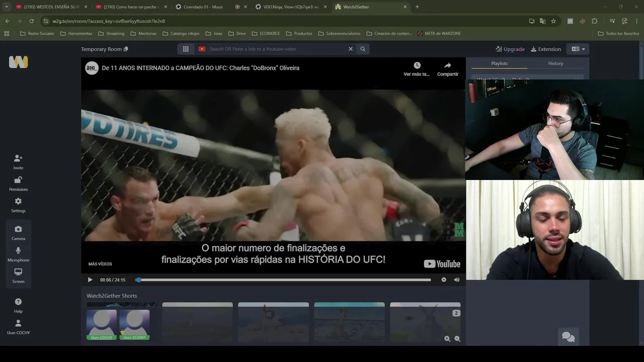Play the video
The width and height of the screenshot is (644, 362).
(90, 280)
